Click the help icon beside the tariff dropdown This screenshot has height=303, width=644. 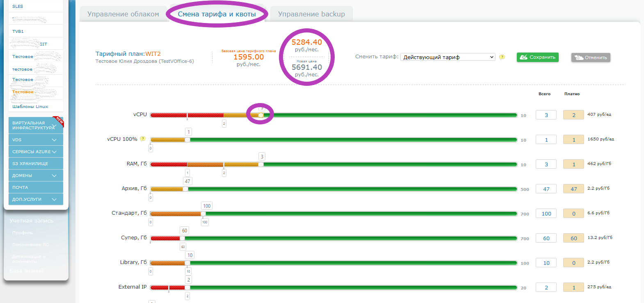pyautogui.click(x=502, y=57)
